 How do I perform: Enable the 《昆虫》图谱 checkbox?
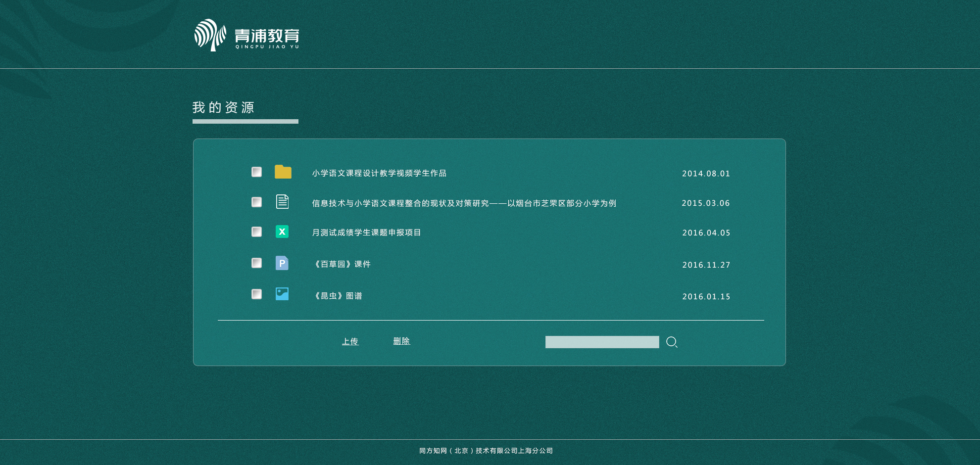tap(256, 294)
